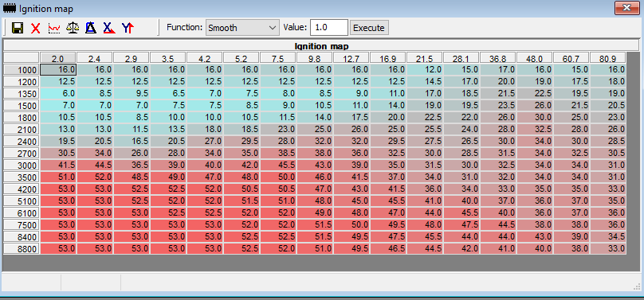Click the Execute button
644x300 pixels.
pos(369,28)
